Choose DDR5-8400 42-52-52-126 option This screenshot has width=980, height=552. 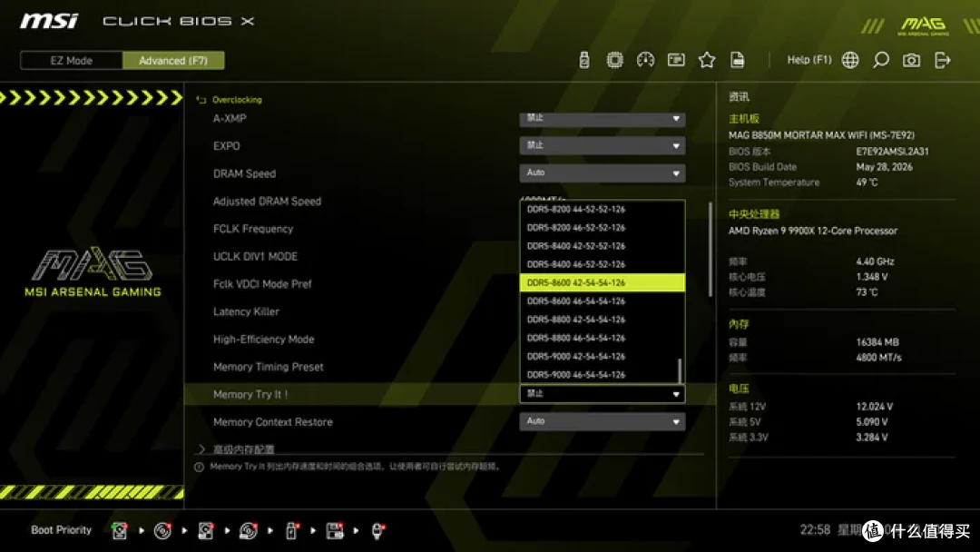pyautogui.click(x=602, y=246)
